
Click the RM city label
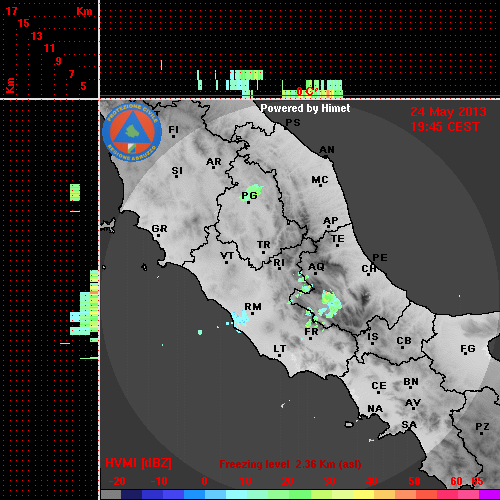[253, 307]
